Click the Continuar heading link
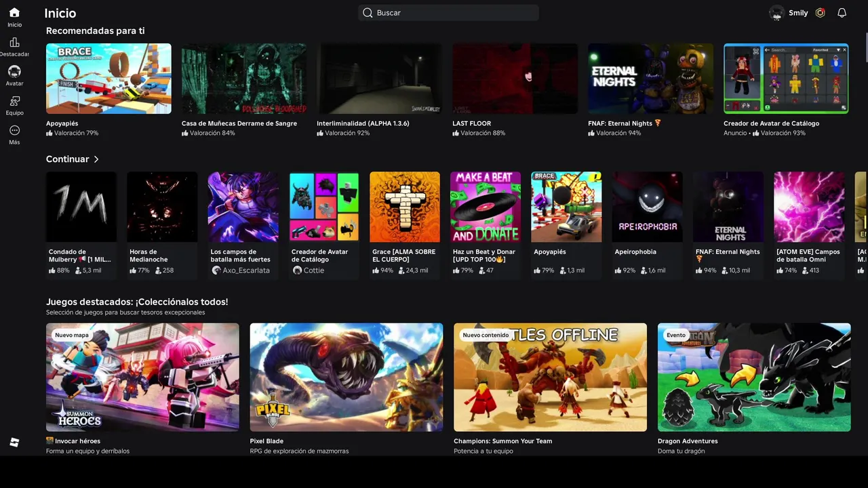The height and width of the screenshot is (488, 868). click(67, 159)
